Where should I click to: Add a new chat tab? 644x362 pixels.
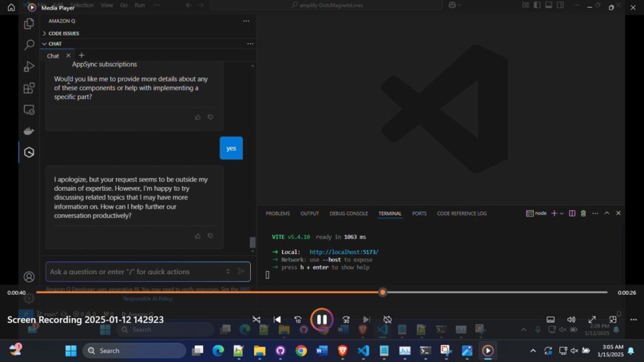click(81, 55)
